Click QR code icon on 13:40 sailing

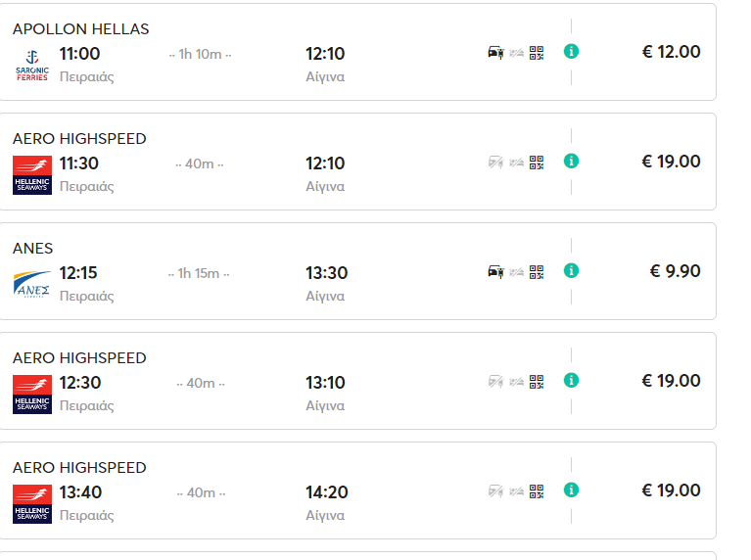(537, 491)
